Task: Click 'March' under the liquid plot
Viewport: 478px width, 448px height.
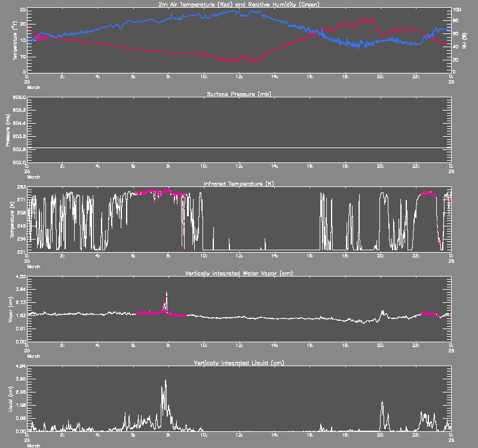Action: [33, 446]
